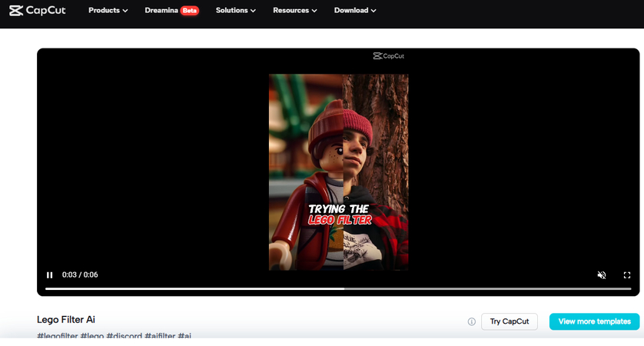
Task: Click the Lego filter video preview
Action: point(338,172)
